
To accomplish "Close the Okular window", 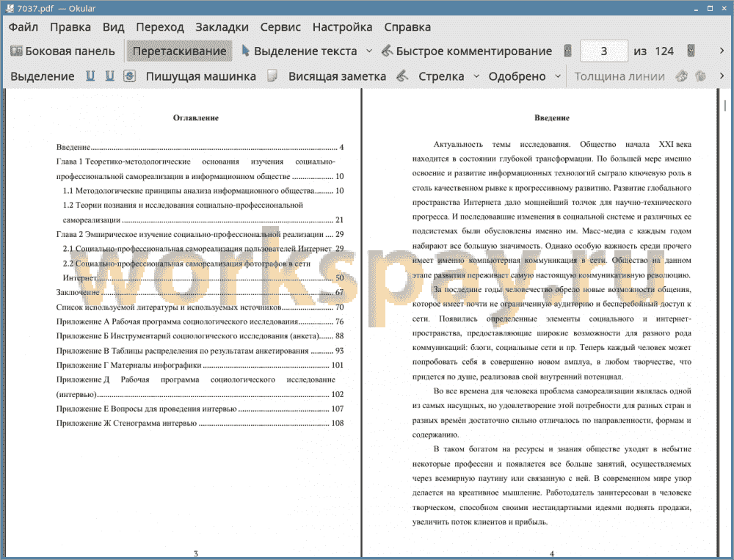I will click(723, 8).
